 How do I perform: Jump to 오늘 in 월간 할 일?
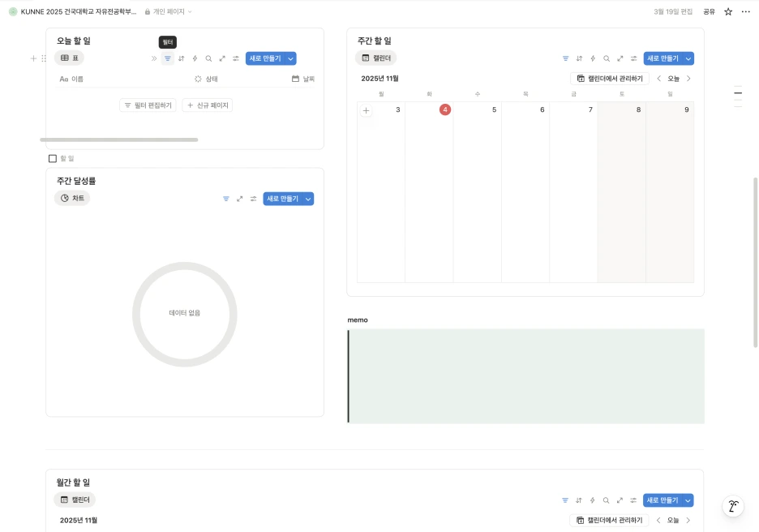pos(673,521)
